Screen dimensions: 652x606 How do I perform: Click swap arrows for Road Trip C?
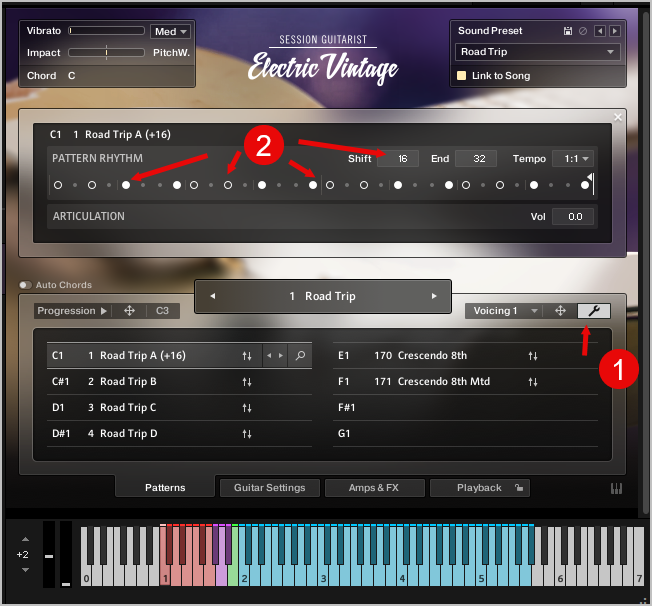[x=247, y=408]
